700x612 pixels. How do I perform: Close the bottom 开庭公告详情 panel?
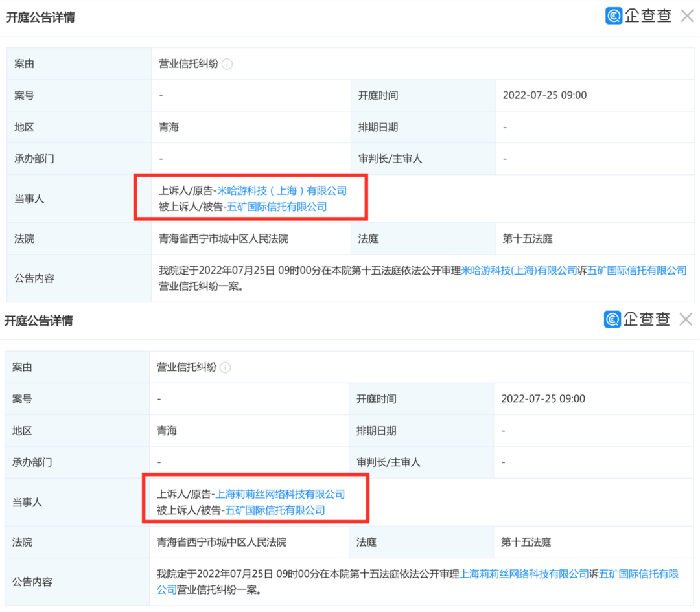click(x=686, y=319)
